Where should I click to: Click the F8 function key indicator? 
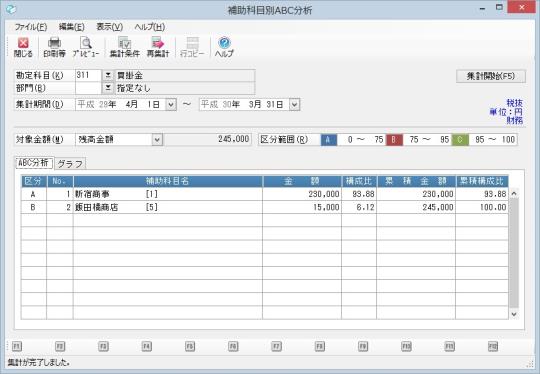click(x=320, y=346)
